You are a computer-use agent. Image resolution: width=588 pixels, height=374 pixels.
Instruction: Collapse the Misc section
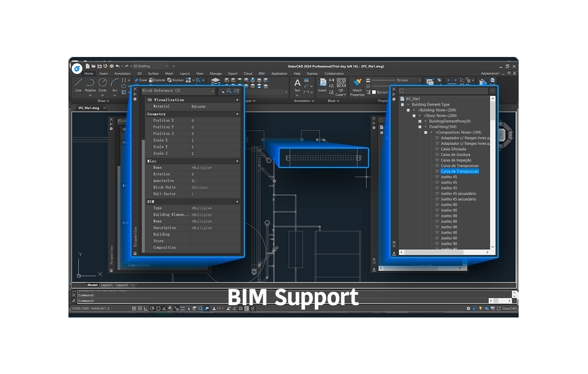(x=237, y=161)
